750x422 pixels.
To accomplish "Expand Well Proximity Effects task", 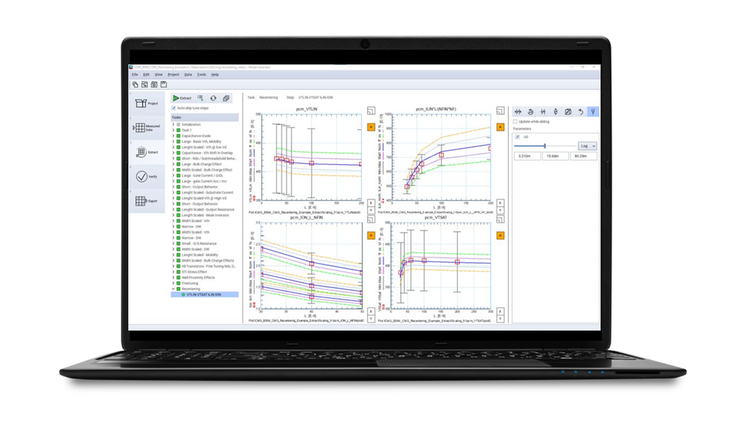I will point(174,278).
